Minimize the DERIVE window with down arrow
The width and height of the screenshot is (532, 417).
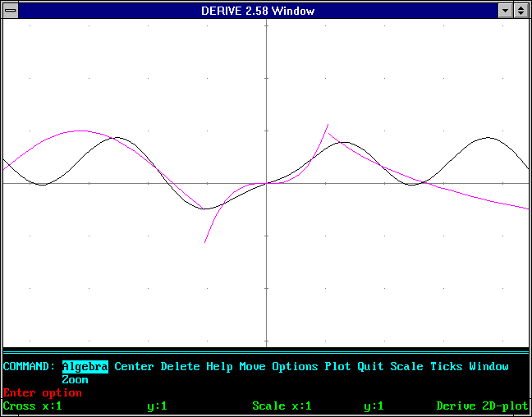coord(506,11)
